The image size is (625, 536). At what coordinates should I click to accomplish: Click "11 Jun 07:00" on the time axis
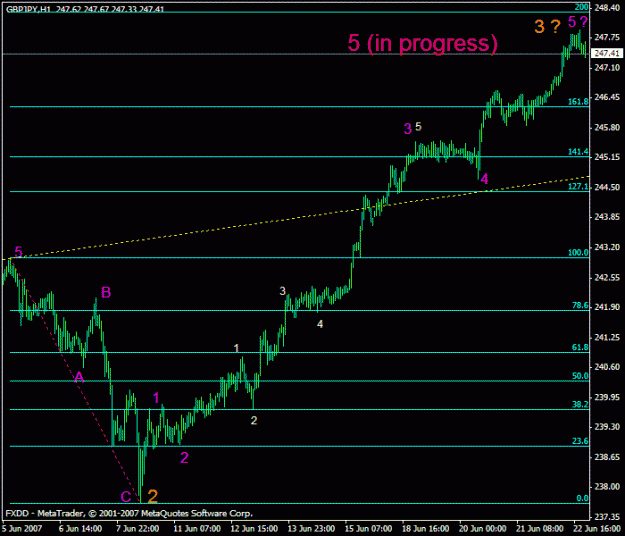point(197,528)
